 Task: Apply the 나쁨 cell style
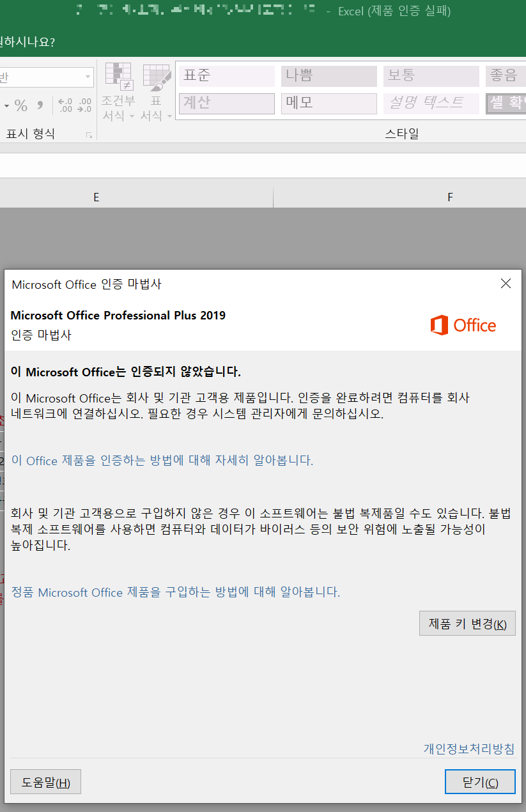pyautogui.click(x=329, y=76)
